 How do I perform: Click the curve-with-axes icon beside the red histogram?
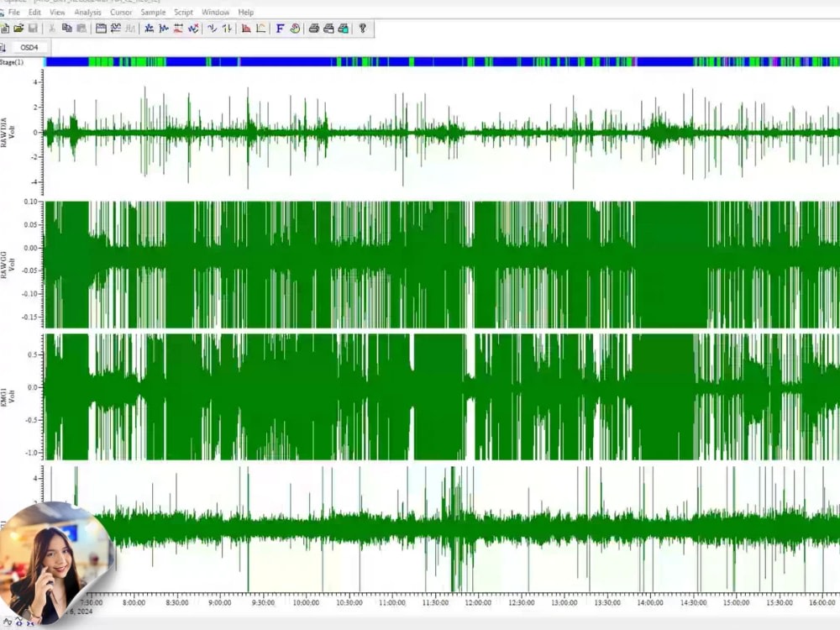(261, 29)
